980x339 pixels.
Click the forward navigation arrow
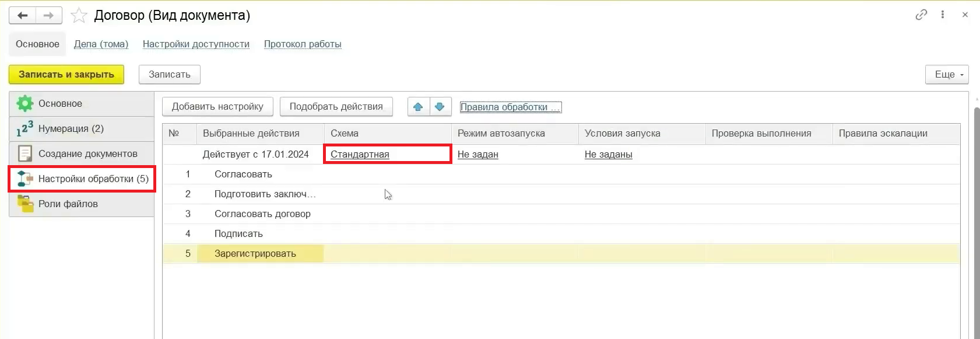pos(49,16)
